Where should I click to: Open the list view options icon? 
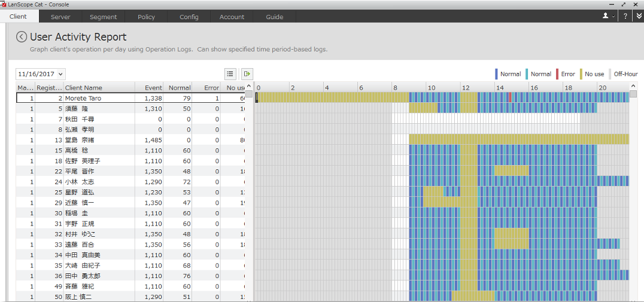pyautogui.click(x=230, y=74)
